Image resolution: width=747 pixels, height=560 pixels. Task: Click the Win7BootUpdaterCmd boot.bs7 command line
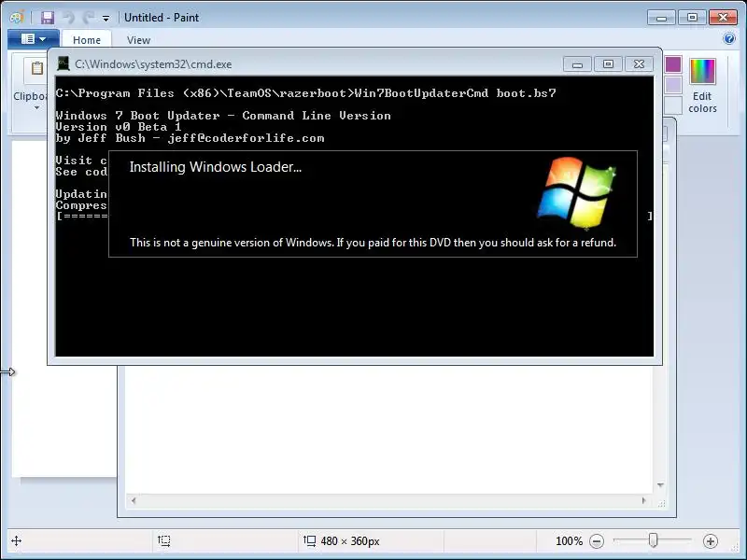coord(306,93)
